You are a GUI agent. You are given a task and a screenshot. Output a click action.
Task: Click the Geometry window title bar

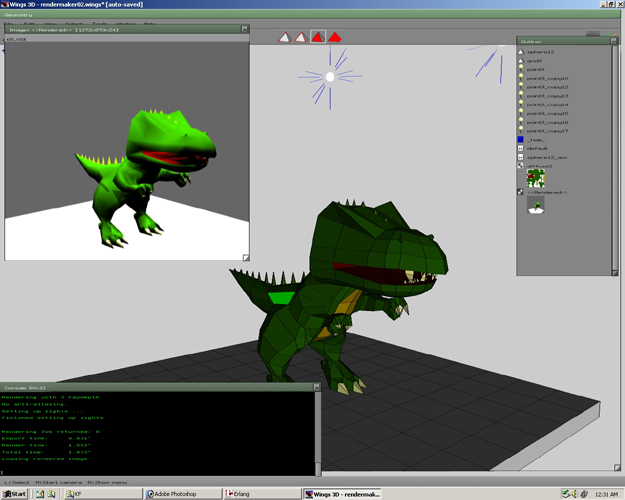tap(310, 15)
